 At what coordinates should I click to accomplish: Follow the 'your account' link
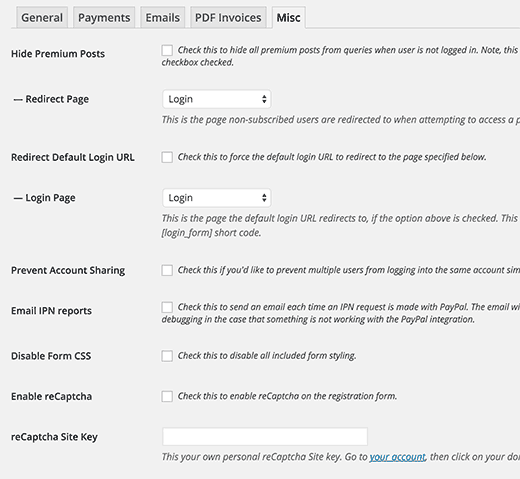click(397, 457)
